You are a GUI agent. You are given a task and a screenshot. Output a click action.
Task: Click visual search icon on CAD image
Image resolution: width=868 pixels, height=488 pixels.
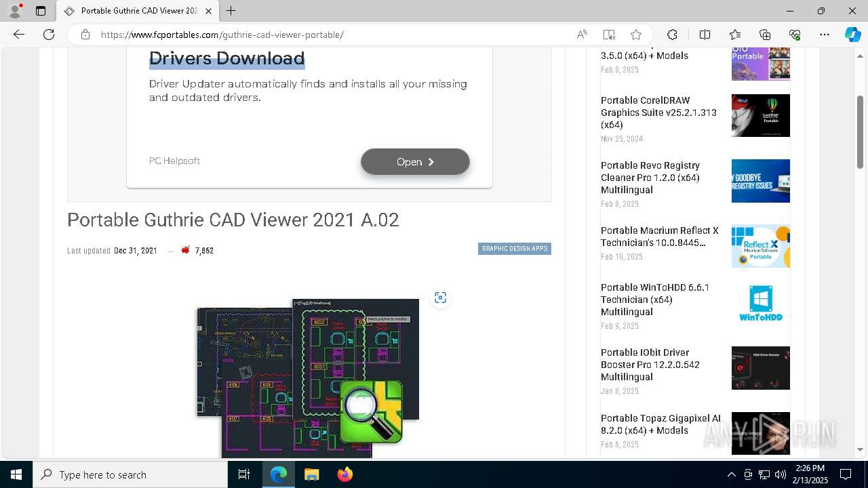coord(440,298)
